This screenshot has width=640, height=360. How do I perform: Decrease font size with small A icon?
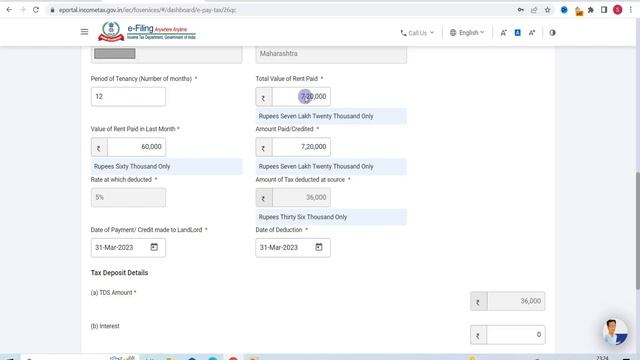point(504,33)
